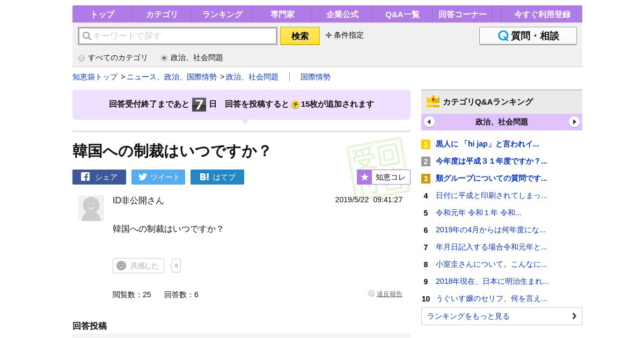Open the トップ tab

[102, 14]
